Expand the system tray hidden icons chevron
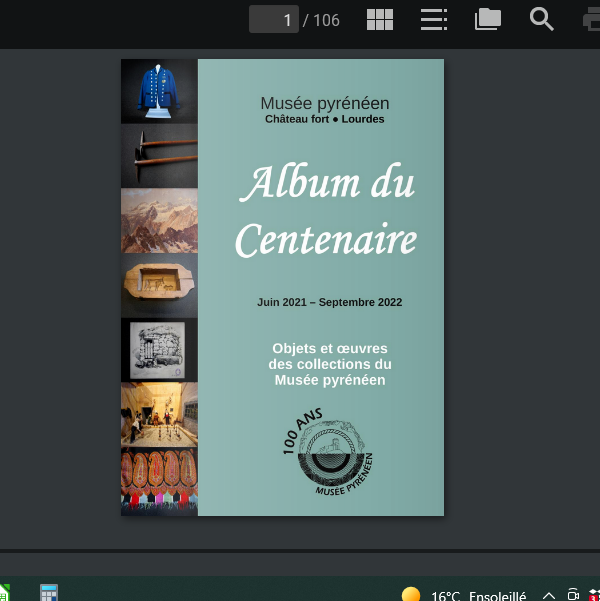This screenshot has height=601, width=600. point(549,595)
